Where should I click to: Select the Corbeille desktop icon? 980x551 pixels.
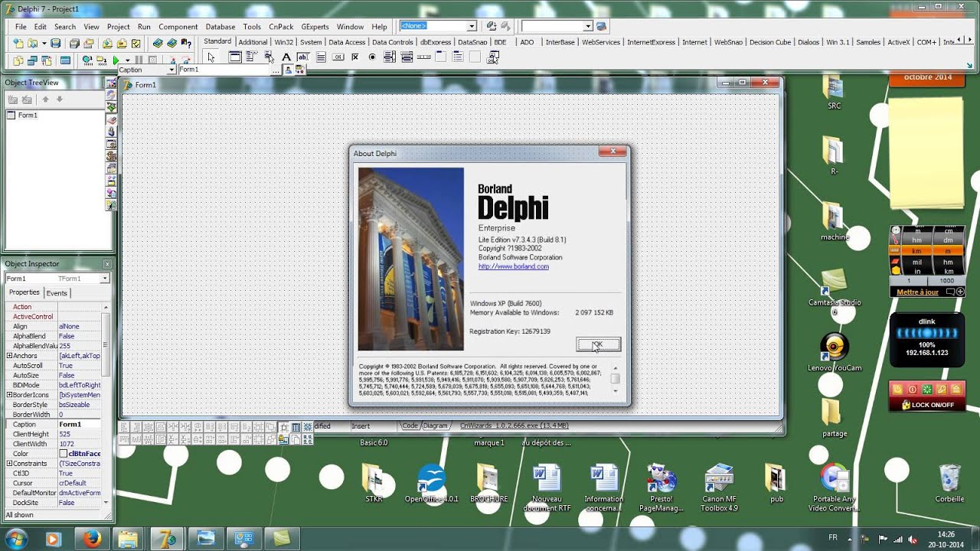tap(949, 484)
